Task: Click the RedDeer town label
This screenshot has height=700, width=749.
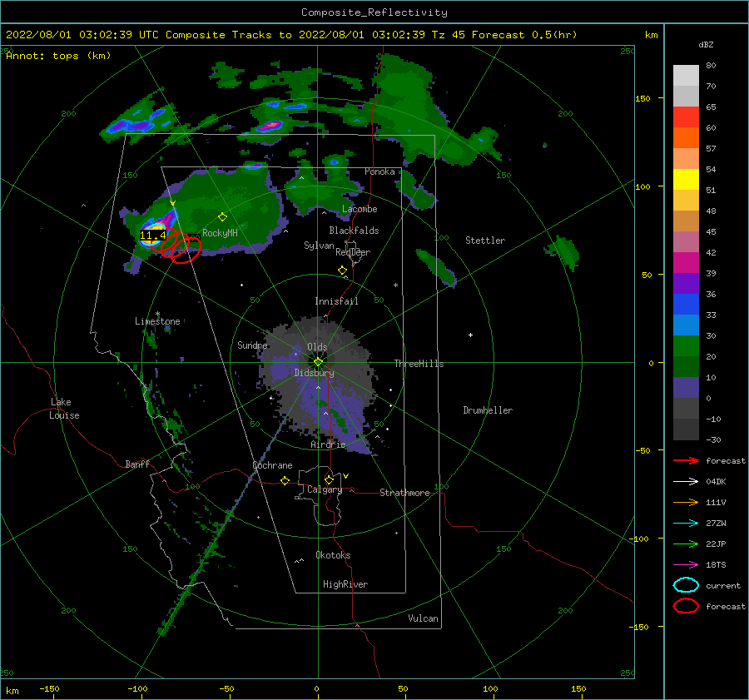Action: pyautogui.click(x=353, y=252)
